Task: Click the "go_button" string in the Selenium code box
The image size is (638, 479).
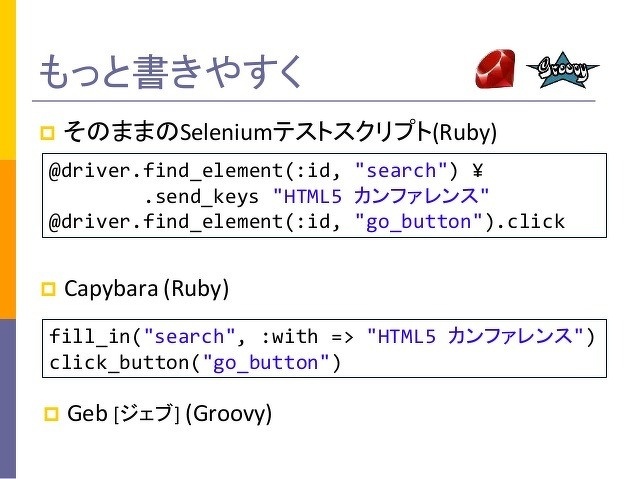Action: click(x=417, y=221)
